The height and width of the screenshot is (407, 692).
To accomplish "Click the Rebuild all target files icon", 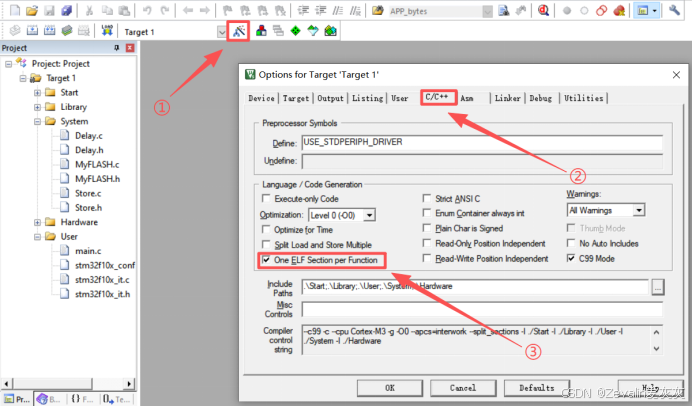I will click(x=49, y=30).
